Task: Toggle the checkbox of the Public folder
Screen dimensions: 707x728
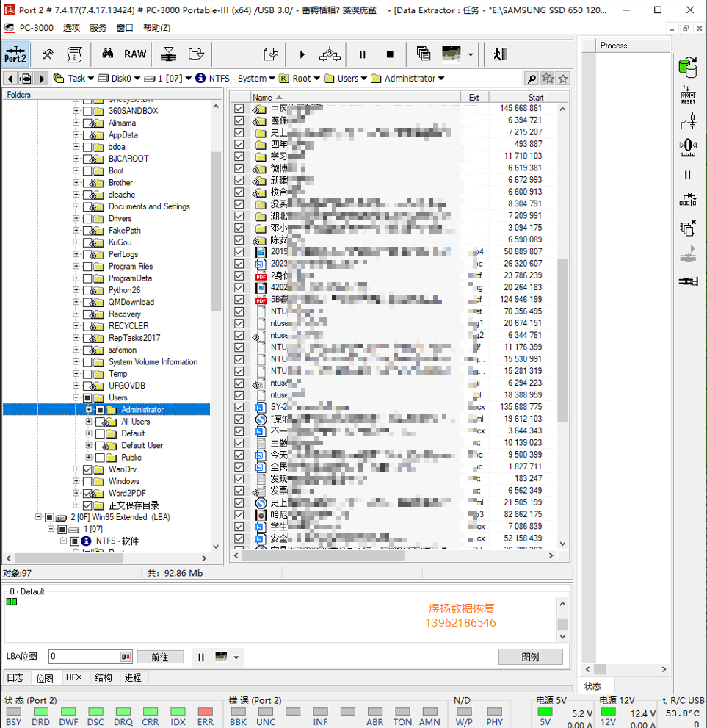Action: [x=101, y=458]
